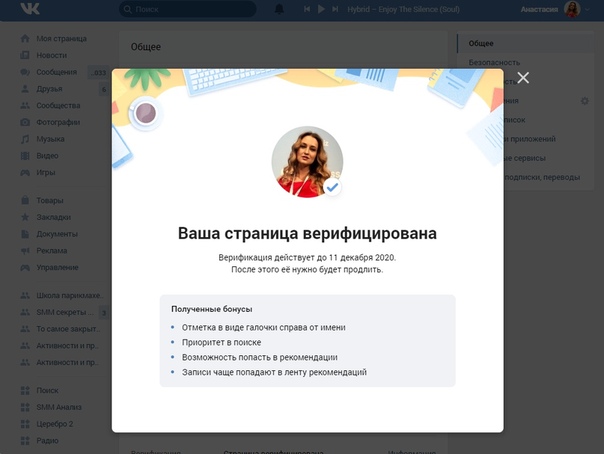Open Видео section
This screenshot has height=454, width=604.
point(47,156)
